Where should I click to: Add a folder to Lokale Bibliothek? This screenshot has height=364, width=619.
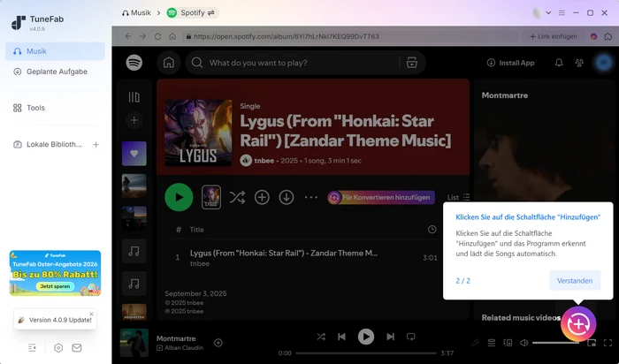pos(96,145)
